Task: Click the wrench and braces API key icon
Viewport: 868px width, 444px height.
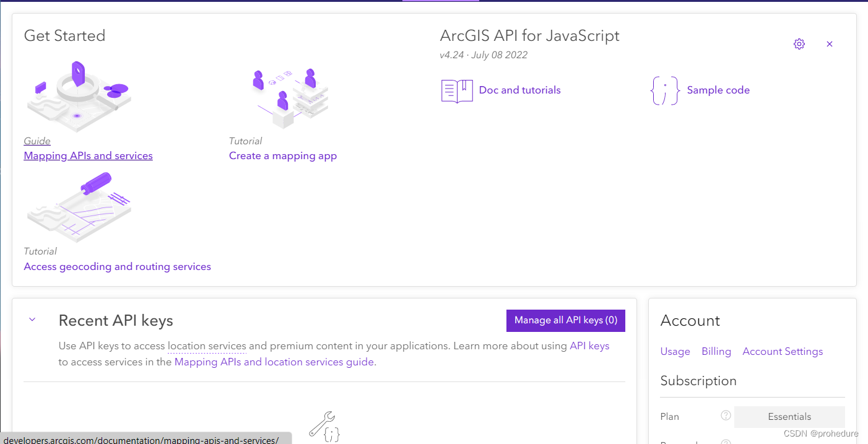Action: click(x=324, y=427)
